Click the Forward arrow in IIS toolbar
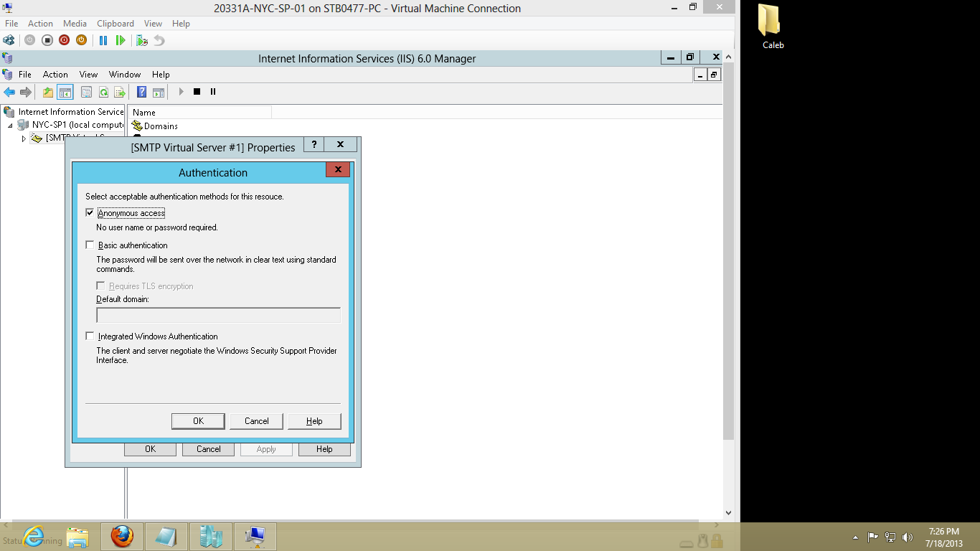The image size is (980, 551). 26,92
